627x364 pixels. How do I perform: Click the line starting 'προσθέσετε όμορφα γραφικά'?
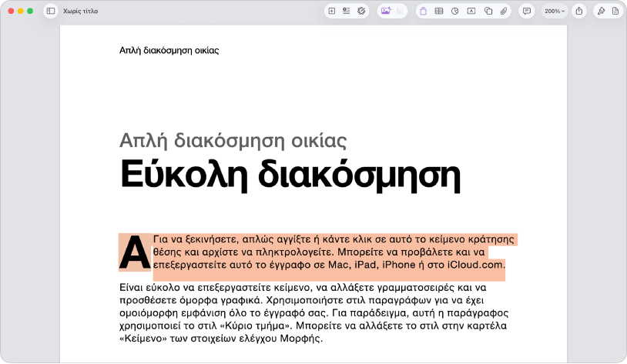pyautogui.click(x=301, y=300)
